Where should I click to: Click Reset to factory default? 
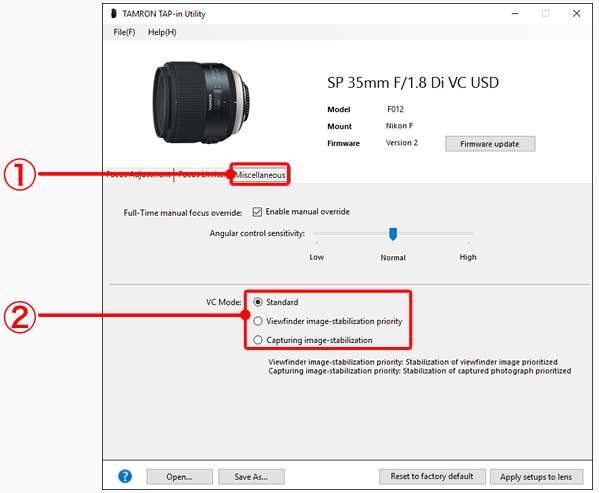[x=432, y=476]
